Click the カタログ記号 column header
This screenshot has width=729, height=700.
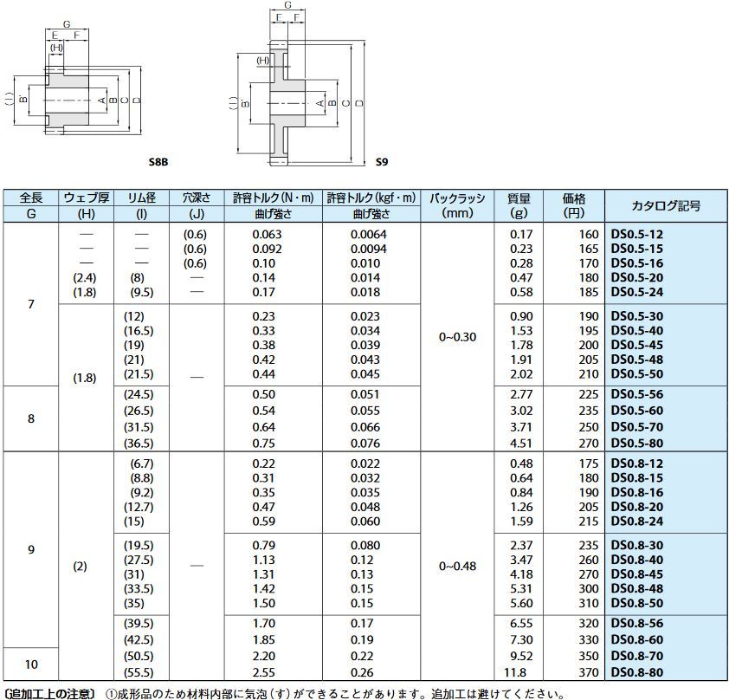[x=666, y=205]
